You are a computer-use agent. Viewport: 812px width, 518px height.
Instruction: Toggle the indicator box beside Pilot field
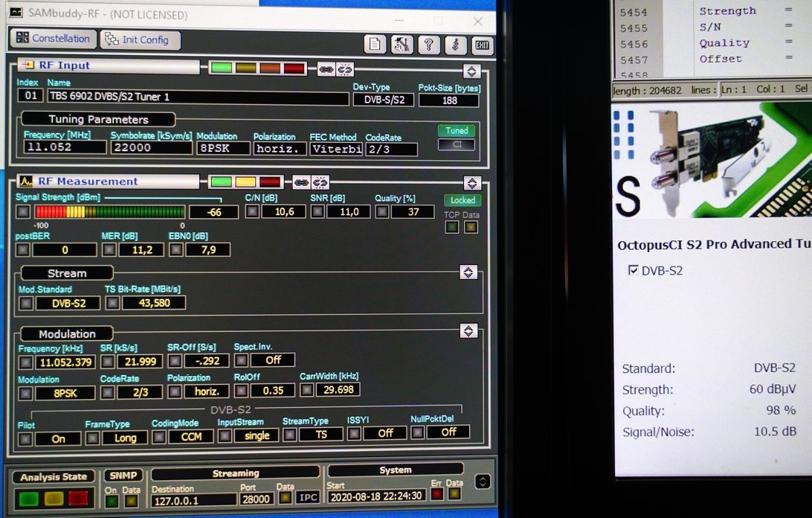[25, 438]
